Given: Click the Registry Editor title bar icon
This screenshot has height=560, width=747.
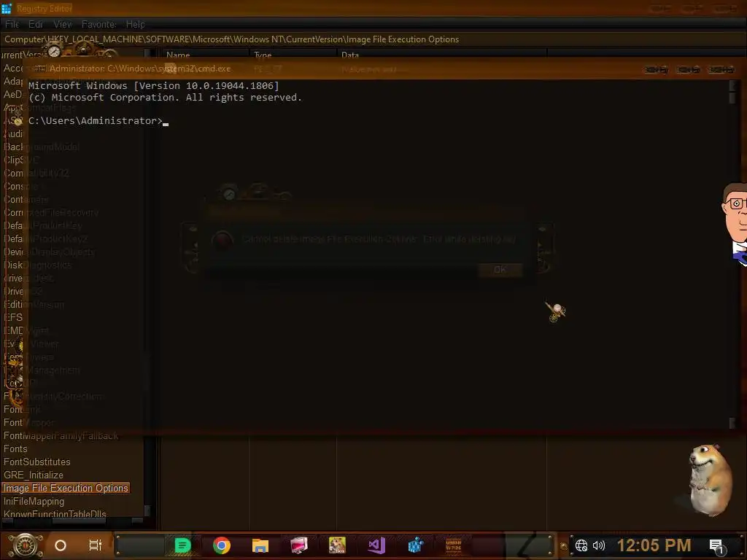Looking at the screenshot, I should [7, 8].
